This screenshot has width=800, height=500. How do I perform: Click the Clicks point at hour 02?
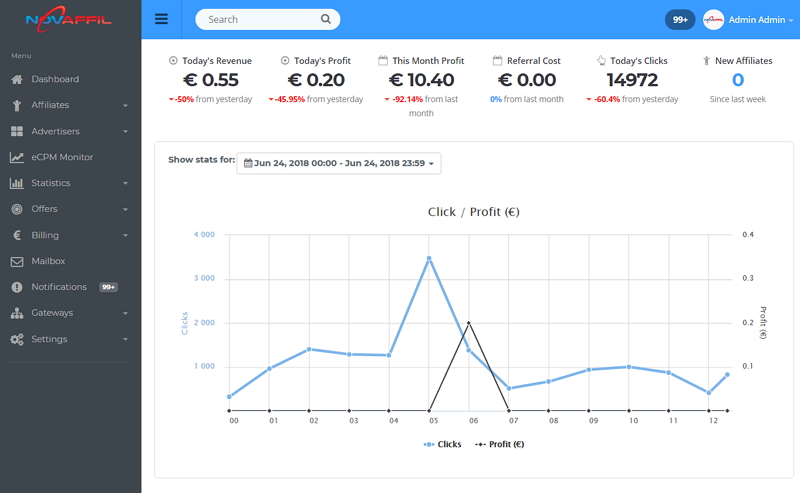(309, 349)
